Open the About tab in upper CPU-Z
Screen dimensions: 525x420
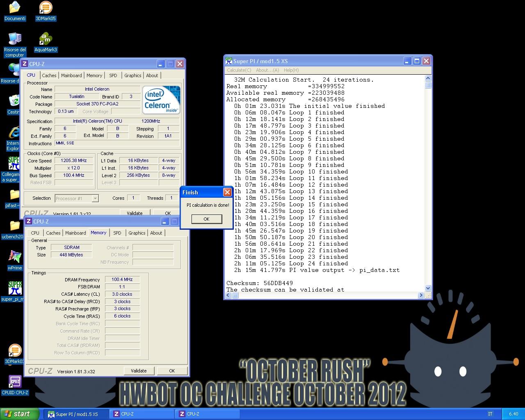pos(152,75)
